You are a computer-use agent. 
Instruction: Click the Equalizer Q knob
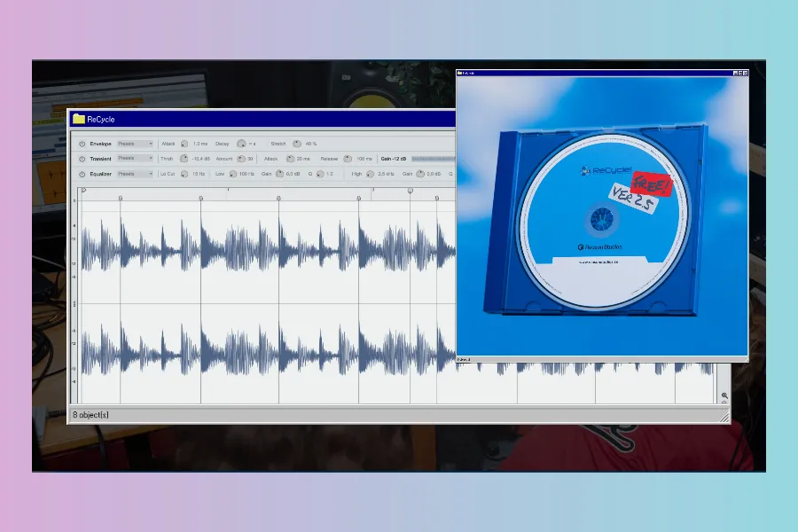(317, 174)
